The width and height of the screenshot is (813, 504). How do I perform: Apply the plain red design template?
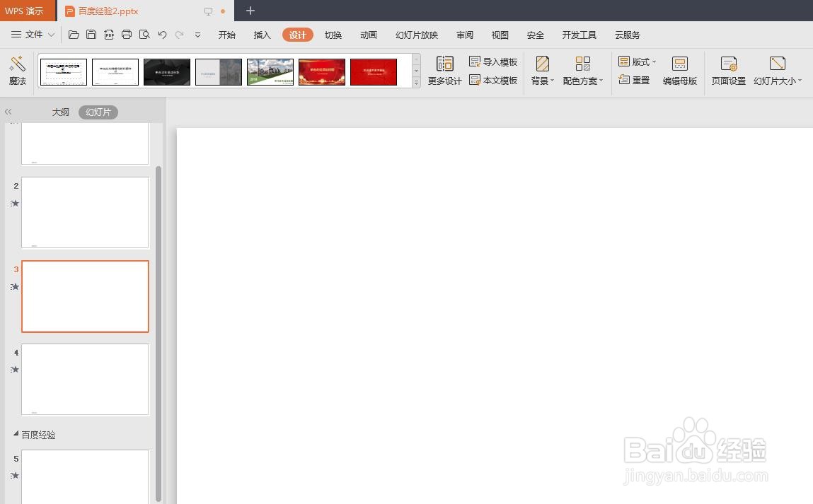[374, 72]
